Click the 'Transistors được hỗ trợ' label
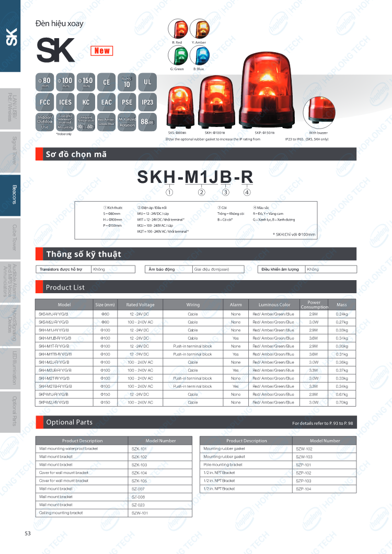 61,269
